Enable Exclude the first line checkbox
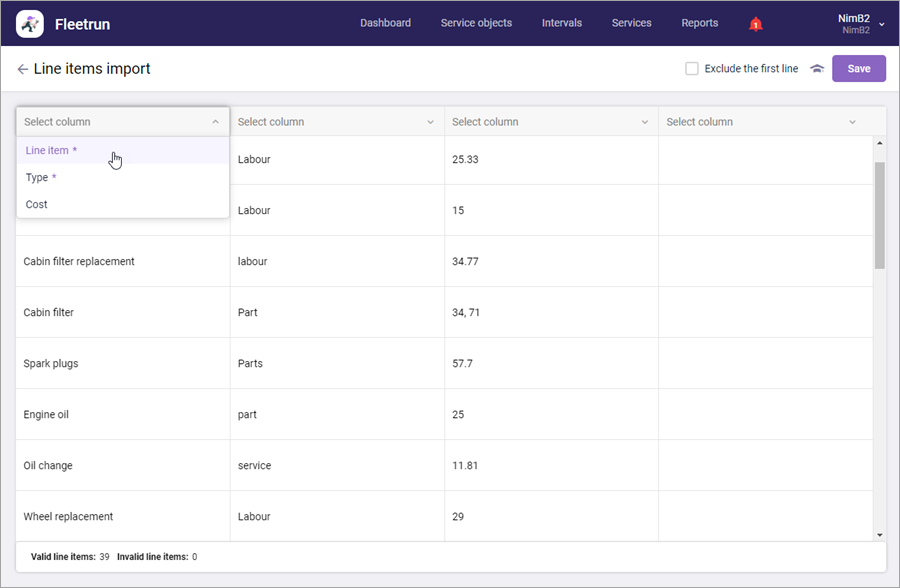The height and width of the screenshot is (588, 900). click(692, 69)
